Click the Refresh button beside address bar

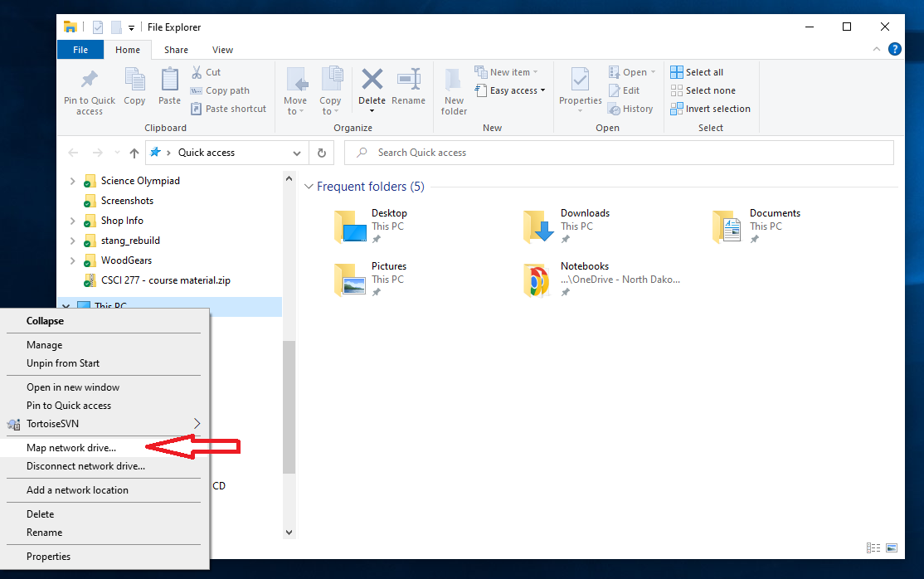pos(321,153)
